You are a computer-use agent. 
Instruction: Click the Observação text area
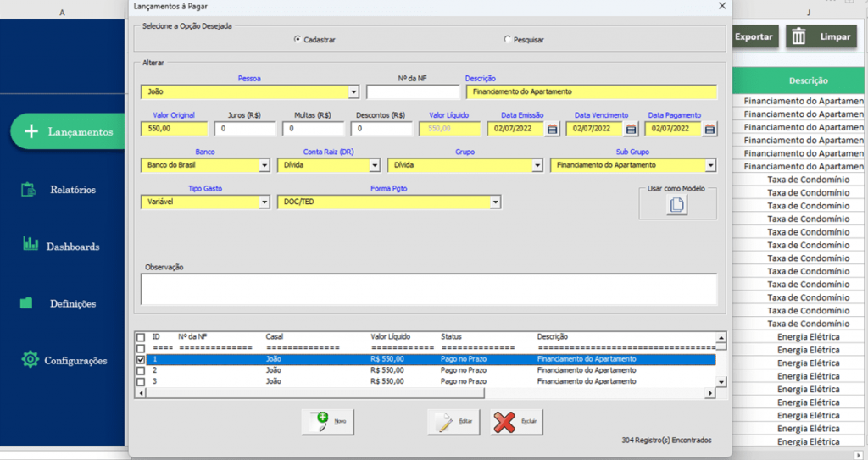[429, 289]
